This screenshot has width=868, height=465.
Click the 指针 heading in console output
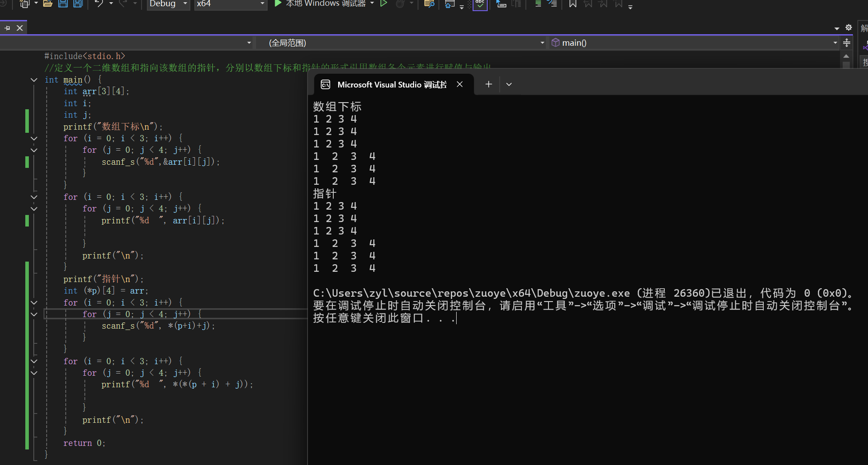tap(325, 194)
